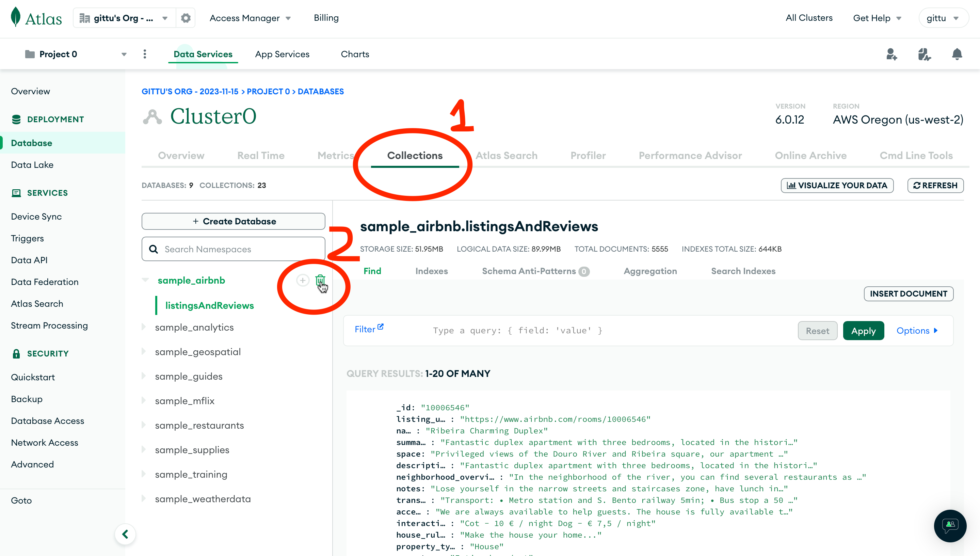
Task: Click the Insert Document button
Action: [x=908, y=293]
